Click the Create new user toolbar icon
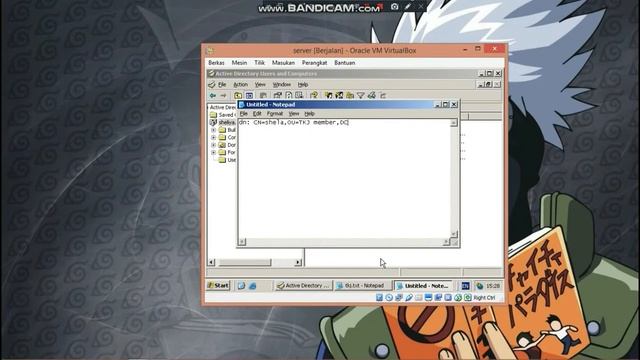The width and height of the screenshot is (640, 360). (329, 96)
